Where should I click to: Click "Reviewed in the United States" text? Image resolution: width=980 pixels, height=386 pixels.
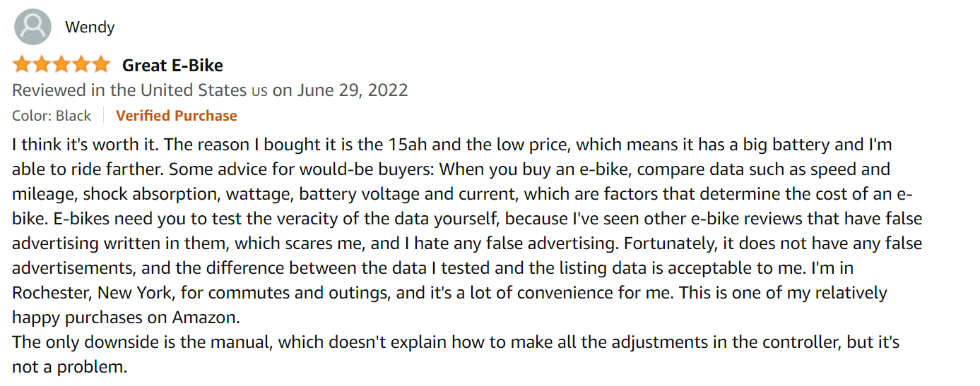coord(131,90)
